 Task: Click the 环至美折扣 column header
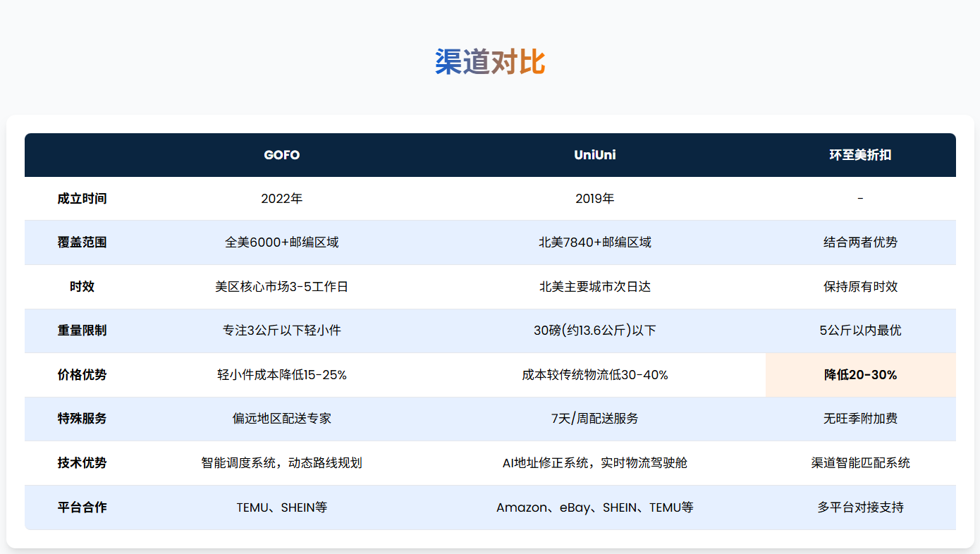click(x=860, y=155)
